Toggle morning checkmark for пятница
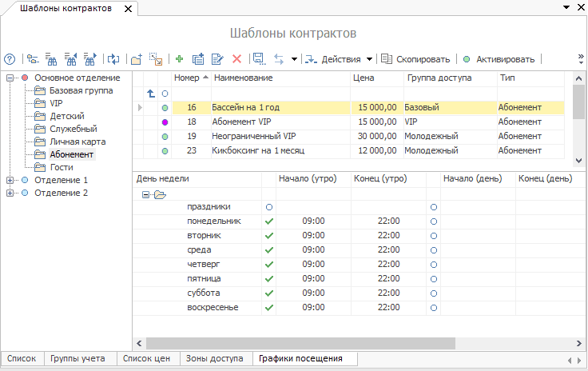The image size is (588, 371). (269, 279)
